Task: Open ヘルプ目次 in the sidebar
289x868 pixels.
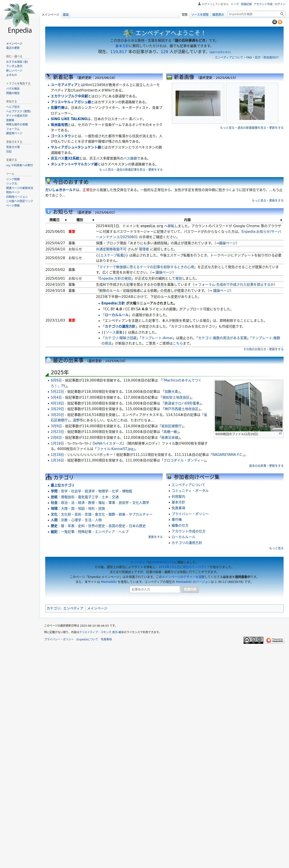Action: pos(13,107)
